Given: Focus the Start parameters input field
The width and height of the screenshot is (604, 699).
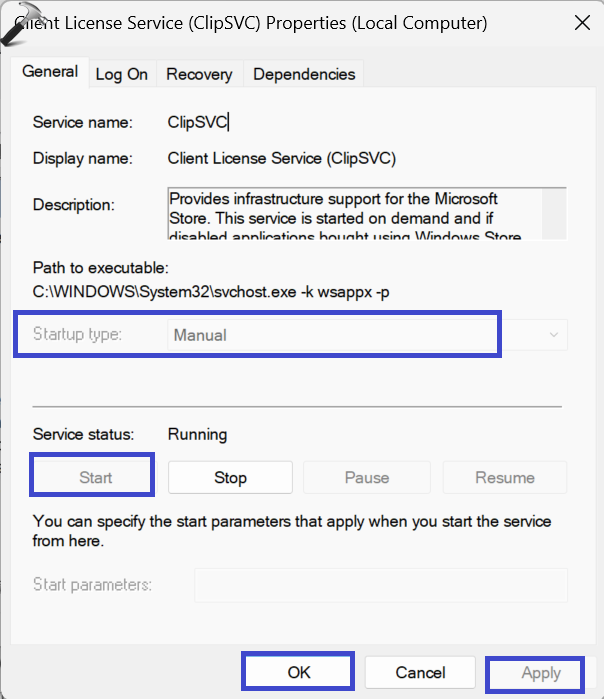Looking at the screenshot, I should click(380, 584).
